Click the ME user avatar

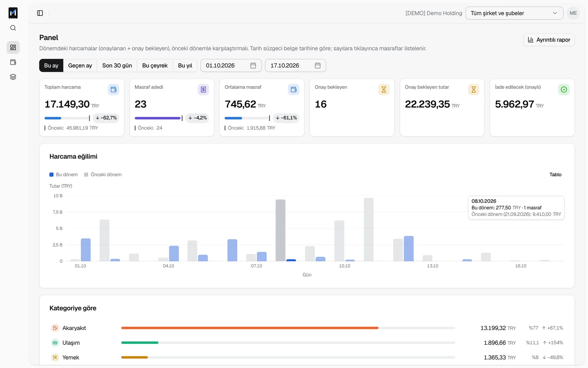573,13
